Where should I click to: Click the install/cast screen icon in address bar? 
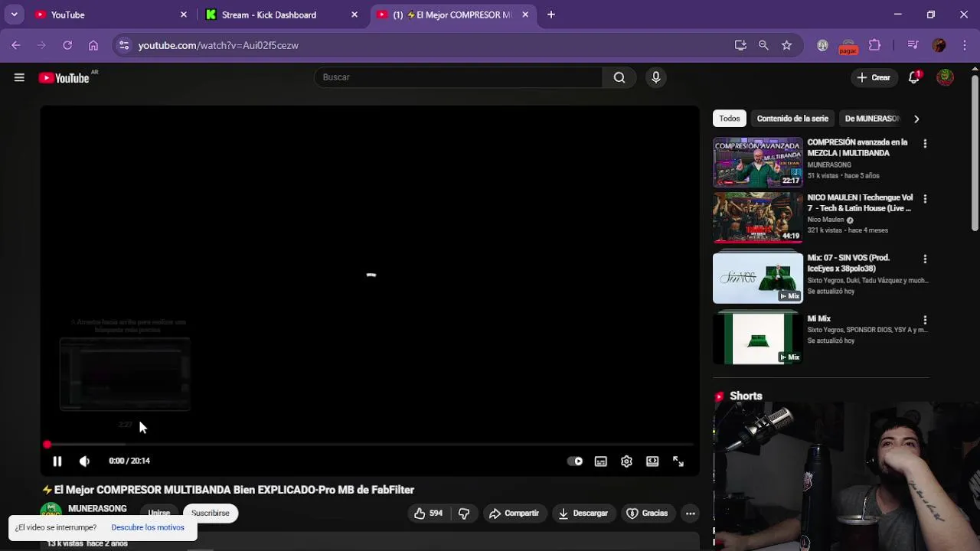[740, 45]
